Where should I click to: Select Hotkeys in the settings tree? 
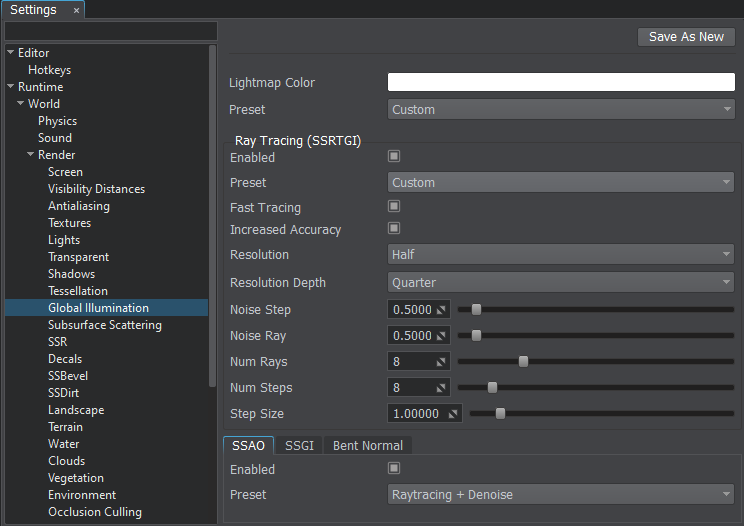point(49,70)
